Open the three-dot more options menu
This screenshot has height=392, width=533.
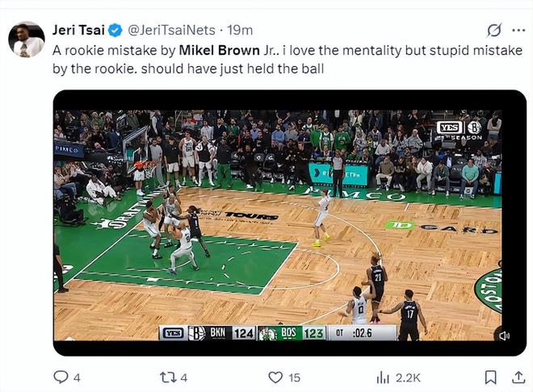518,30
